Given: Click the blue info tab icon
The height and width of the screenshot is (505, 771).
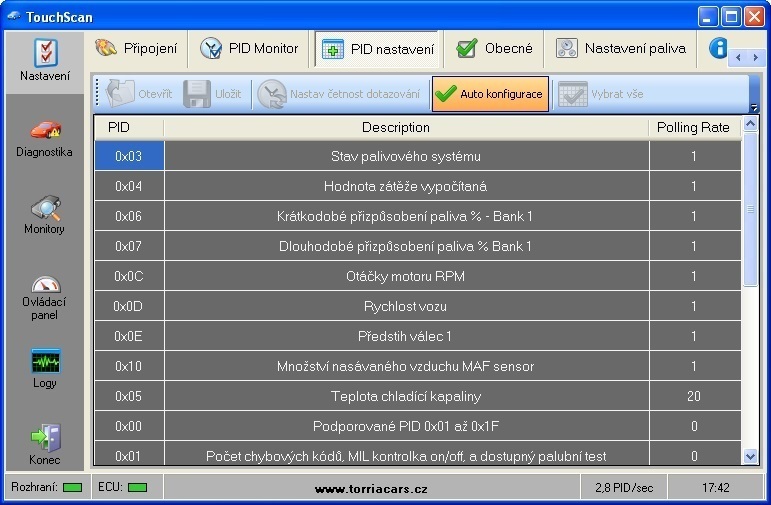Looking at the screenshot, I should pyautogui.click(x=718, y=49).
